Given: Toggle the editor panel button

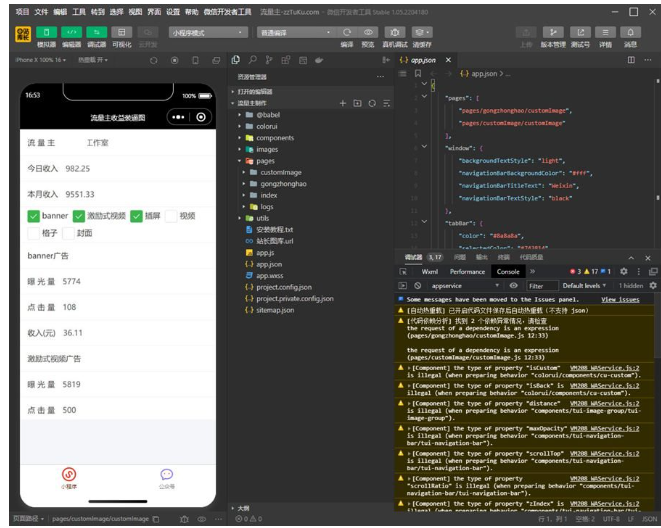Looking at the screenshot, I should pos(72,32).
